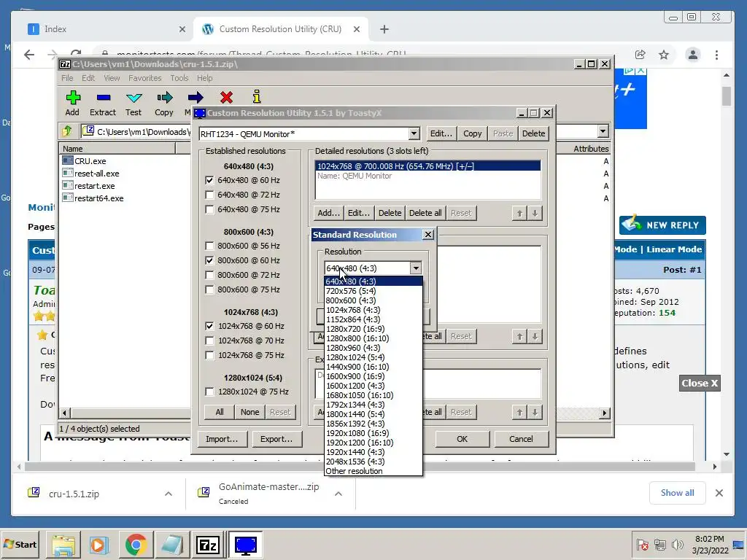Choose 800x600 (4:3) from the list
This screenshot has width=747, height=560.
373,300
